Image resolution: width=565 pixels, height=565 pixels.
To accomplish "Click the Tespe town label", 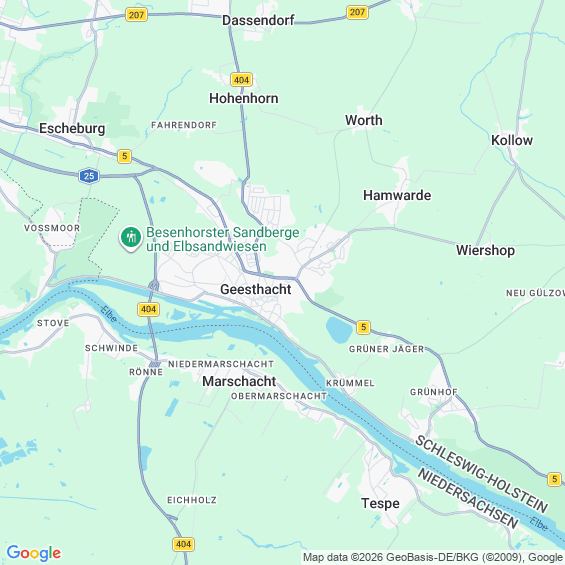I will (x=381, y=503).
